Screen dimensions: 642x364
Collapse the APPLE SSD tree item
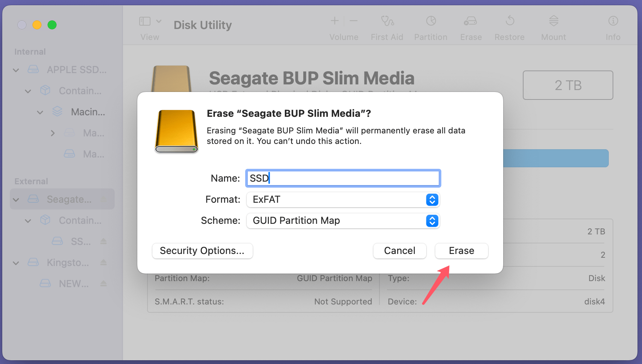16,70
